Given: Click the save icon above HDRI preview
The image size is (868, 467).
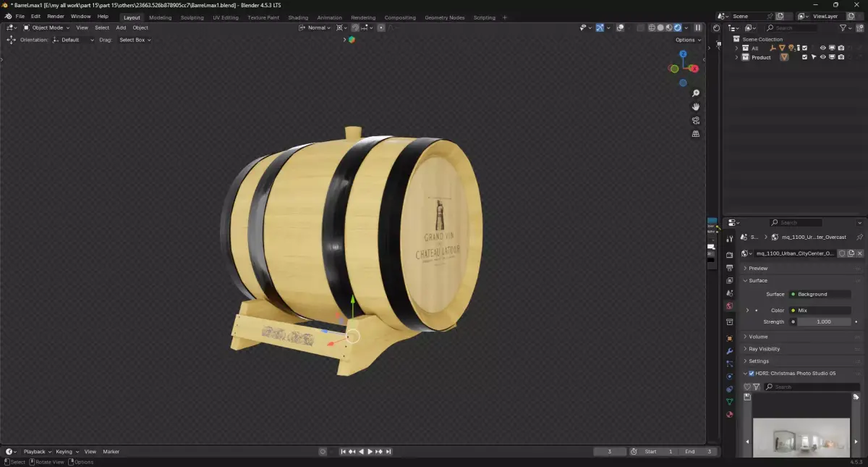Looking at the screenshot, I should 747,397.
